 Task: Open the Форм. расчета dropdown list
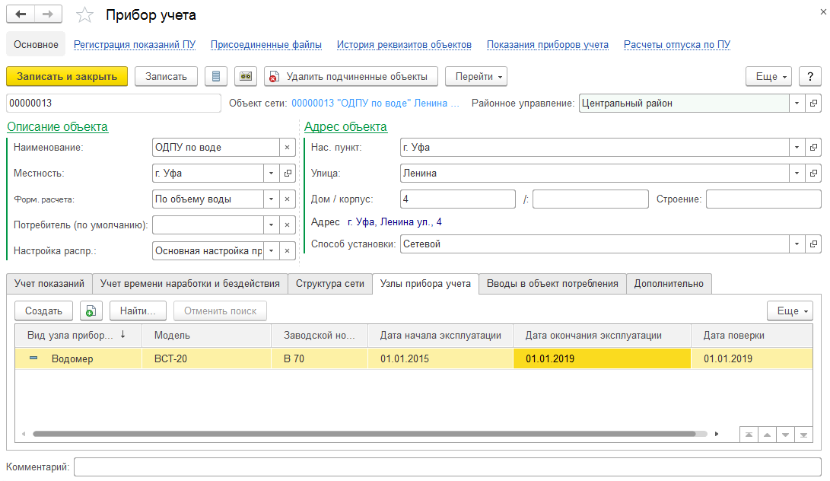pos(272,199)
